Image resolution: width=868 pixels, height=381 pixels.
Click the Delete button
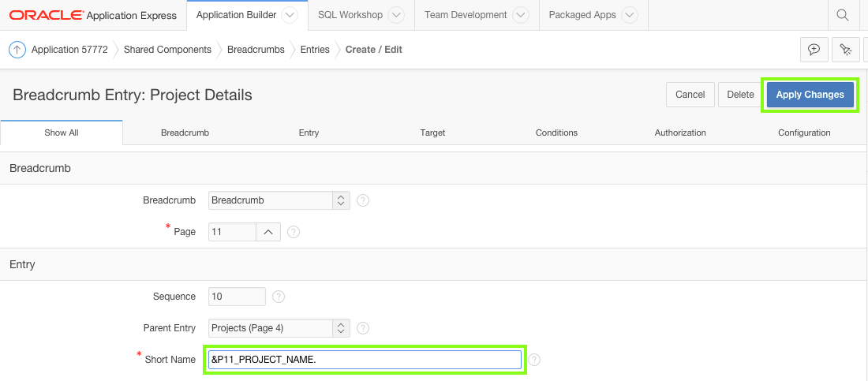741,95
